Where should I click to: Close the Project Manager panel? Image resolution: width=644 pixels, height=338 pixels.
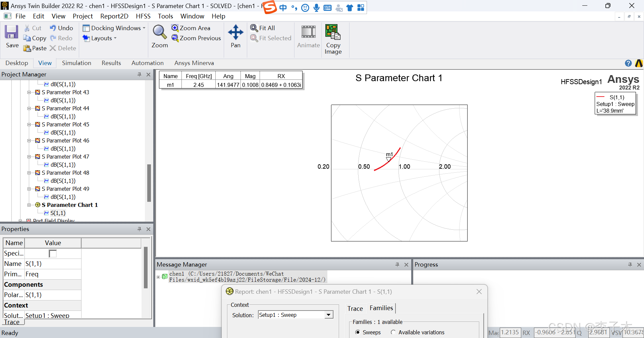click(148, 74)
